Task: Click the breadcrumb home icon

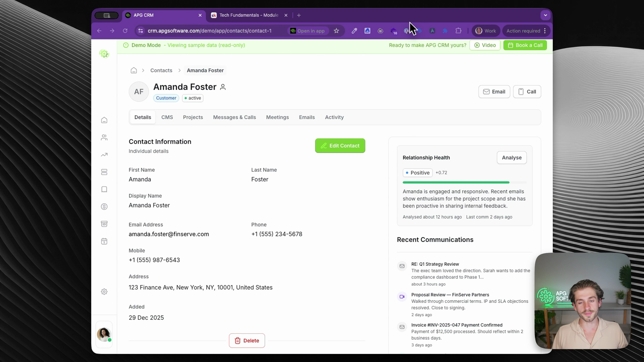Action: [134, 70]
